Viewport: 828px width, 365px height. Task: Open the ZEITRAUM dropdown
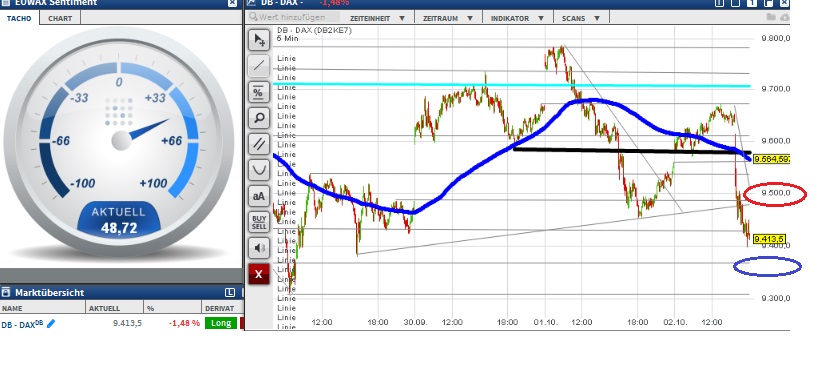(x=447, y=18)
